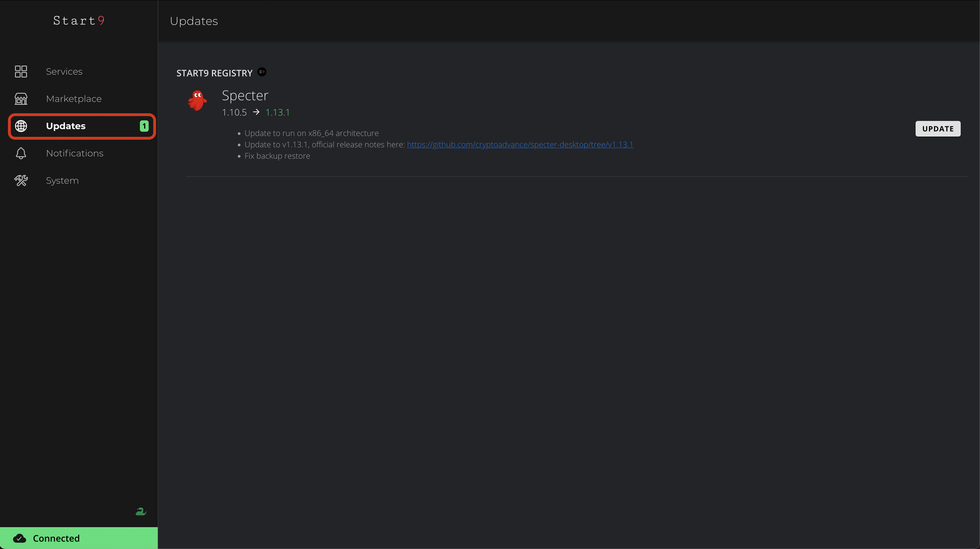Select the Updates menu label
The height and width of the screenshot is (549, 980).
pos(66,126)
